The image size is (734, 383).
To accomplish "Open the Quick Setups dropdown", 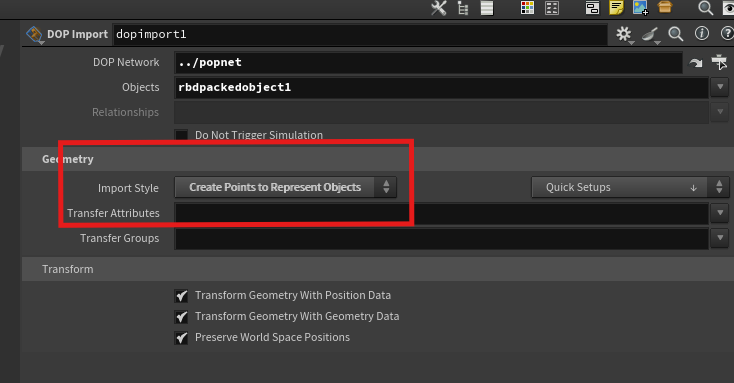I will click(x=630, y=187).
